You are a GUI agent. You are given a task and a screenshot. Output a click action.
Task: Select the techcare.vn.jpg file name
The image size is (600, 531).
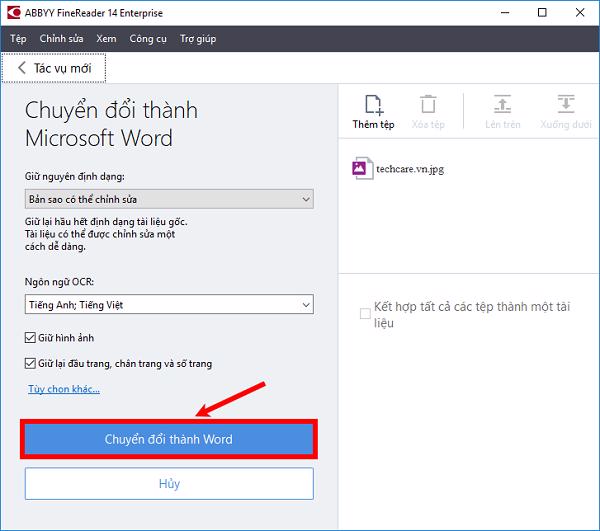tap(410, 169)
